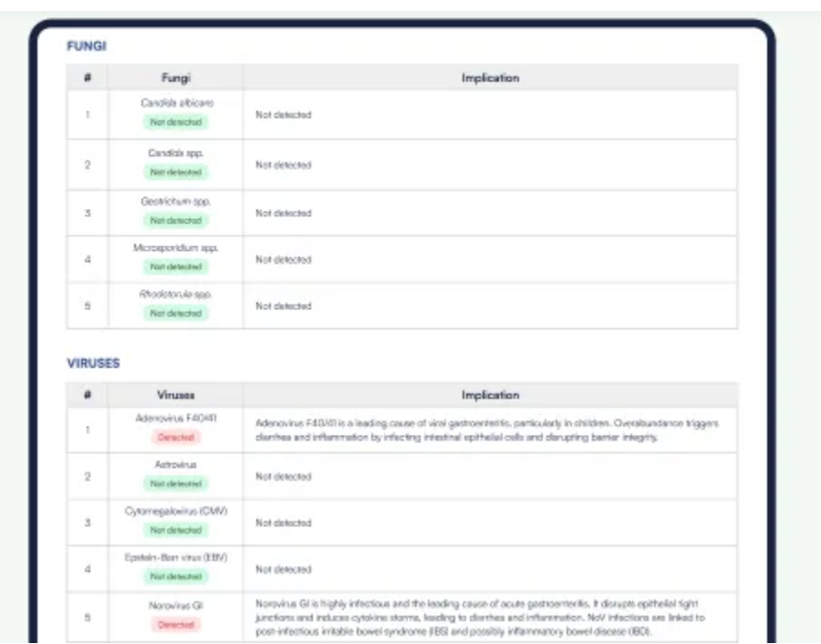Select the Viruses column header
This screenshot has height=644, width=821.
coord(176,395)
